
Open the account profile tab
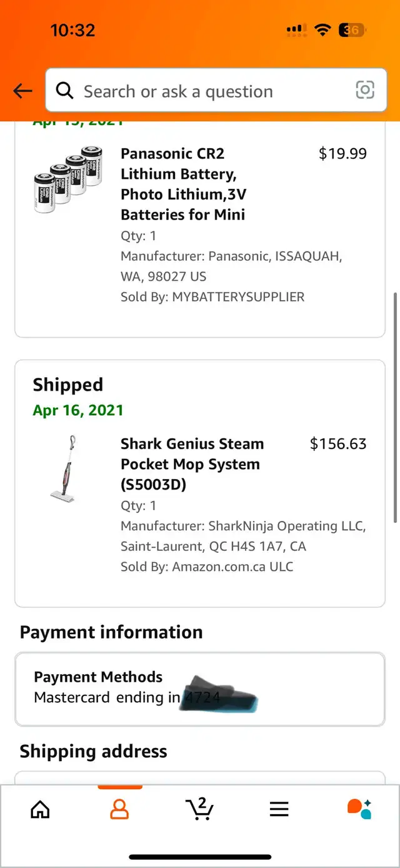tap(119, 809)
